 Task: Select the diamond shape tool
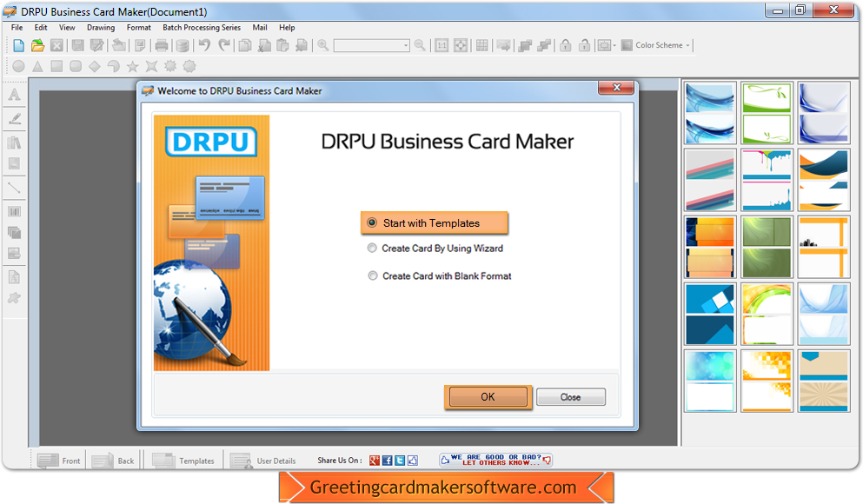click(x=95, y=66)
